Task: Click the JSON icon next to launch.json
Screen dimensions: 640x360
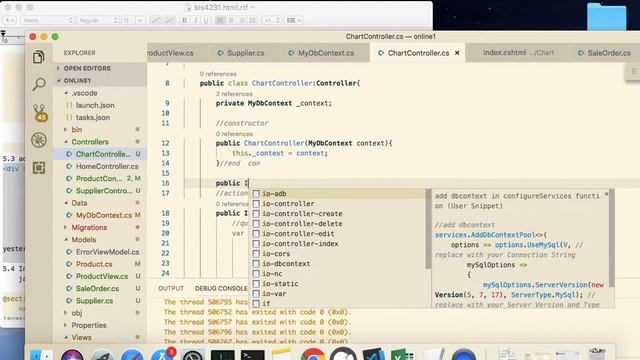Action: 69,105
